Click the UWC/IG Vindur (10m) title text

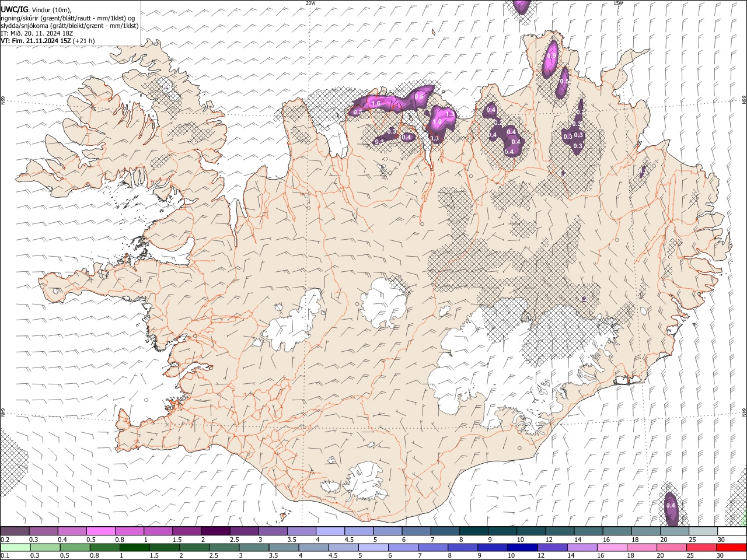pos(36,10)
